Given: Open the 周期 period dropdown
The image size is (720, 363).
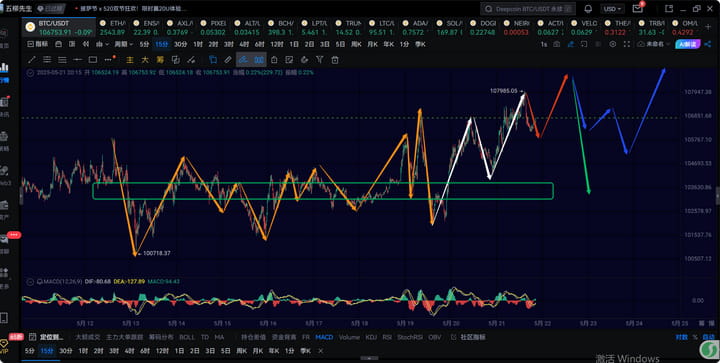Looking at the screenshot, I should coord(124,45).
